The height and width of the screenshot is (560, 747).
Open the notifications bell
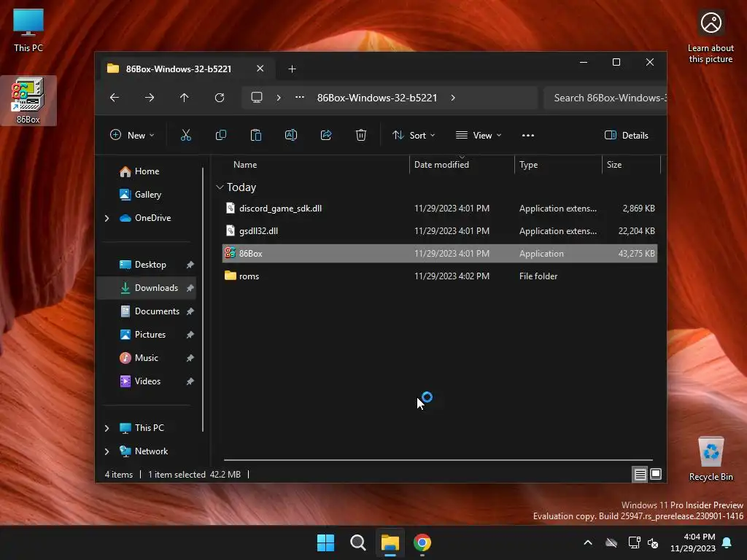(727, 542)
